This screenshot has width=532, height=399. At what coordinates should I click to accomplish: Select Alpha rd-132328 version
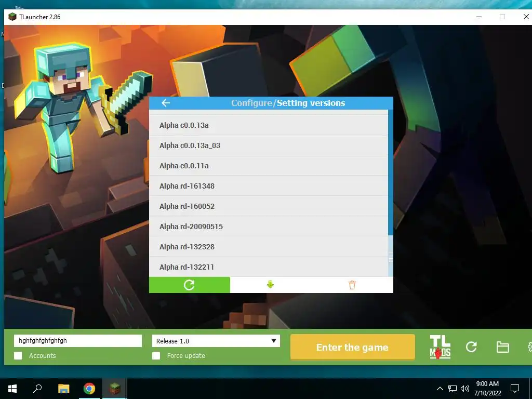269,247
